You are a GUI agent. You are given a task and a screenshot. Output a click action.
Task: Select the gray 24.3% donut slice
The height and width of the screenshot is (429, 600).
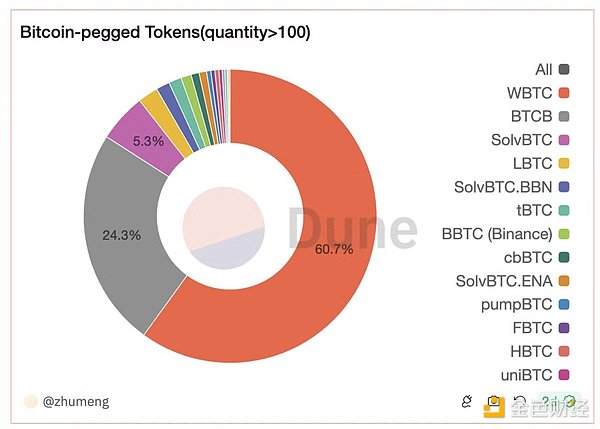tap(115, 235)
